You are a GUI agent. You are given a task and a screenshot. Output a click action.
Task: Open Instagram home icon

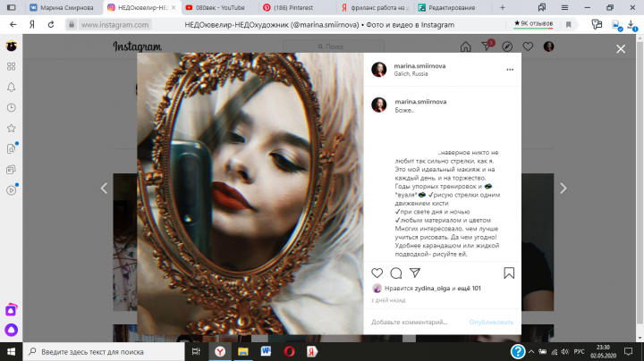point(465,46)
